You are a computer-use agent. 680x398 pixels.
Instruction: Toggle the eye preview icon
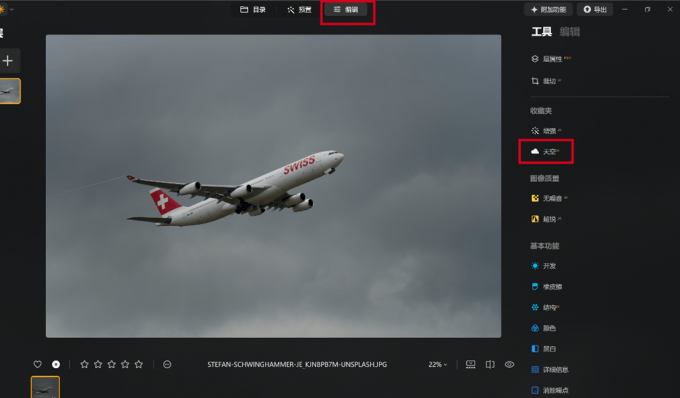(x=510, y=364)
